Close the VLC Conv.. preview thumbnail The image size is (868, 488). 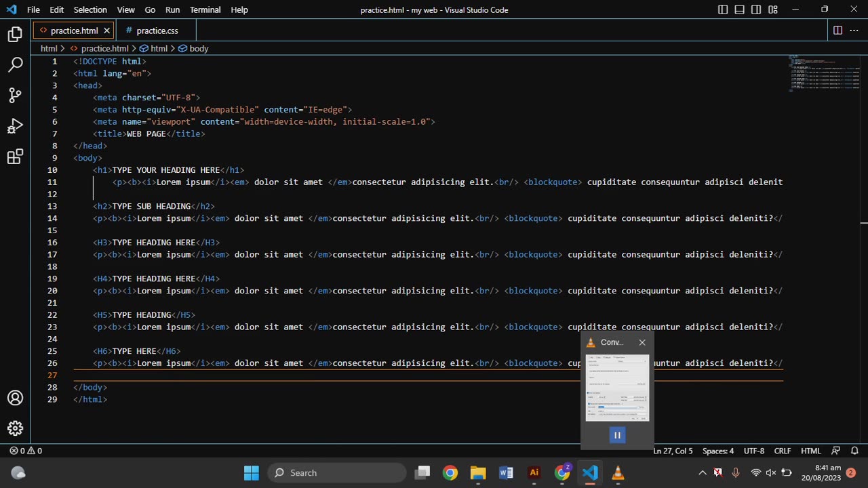642,342
